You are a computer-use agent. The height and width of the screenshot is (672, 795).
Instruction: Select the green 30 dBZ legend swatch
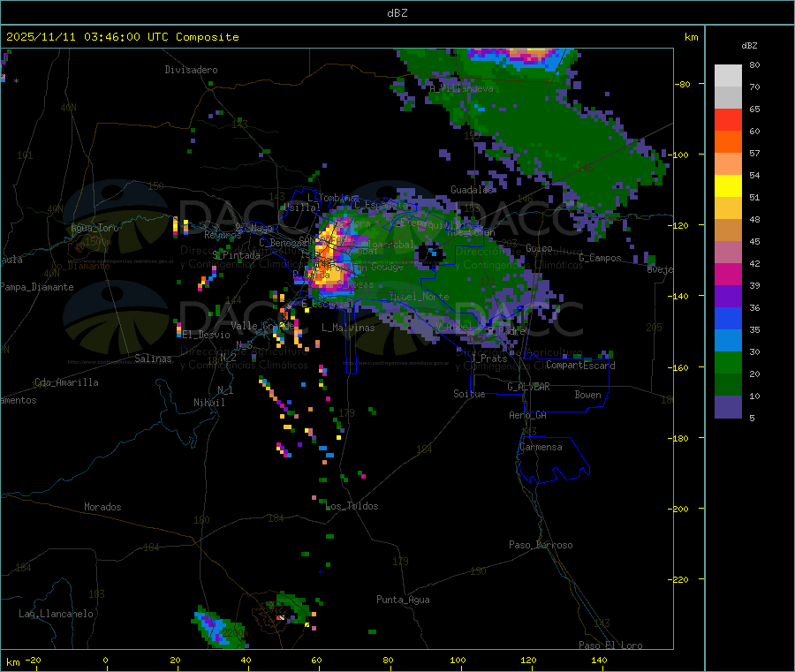click(728, 362)
